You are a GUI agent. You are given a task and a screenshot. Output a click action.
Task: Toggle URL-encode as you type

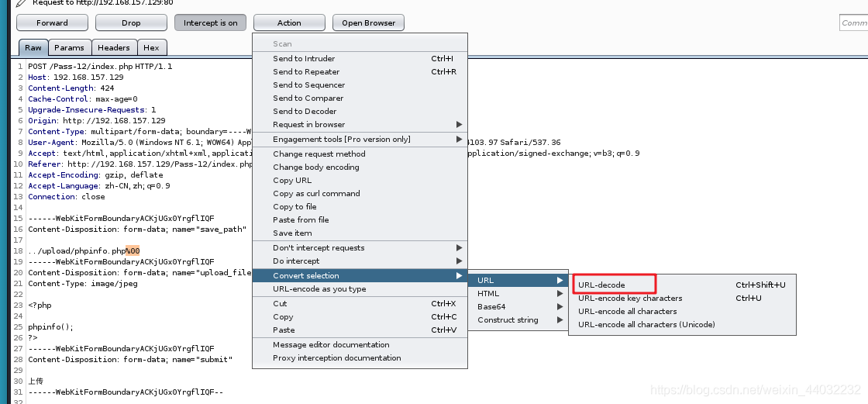pyautogui.click(x=360, y=289)
